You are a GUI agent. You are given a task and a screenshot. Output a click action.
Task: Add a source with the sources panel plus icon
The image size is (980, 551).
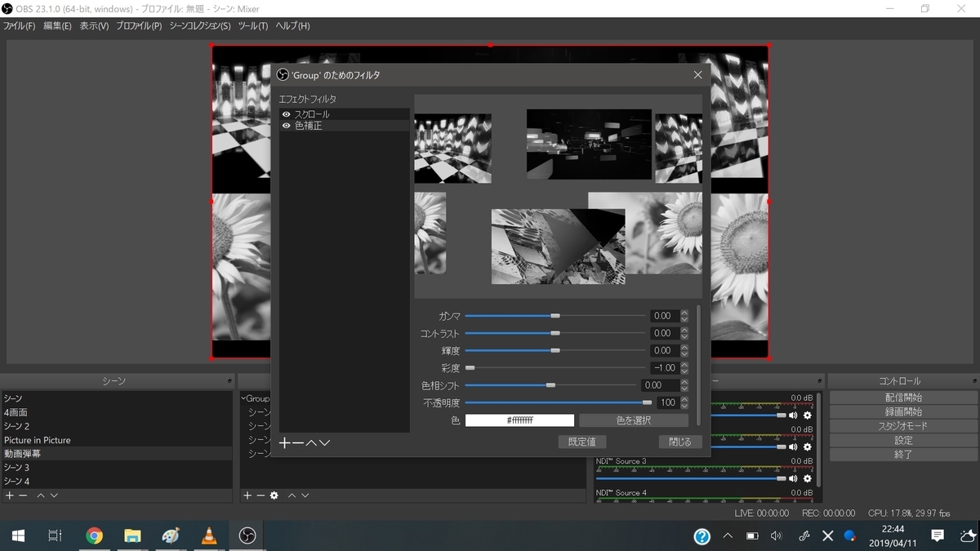[247, 495]
